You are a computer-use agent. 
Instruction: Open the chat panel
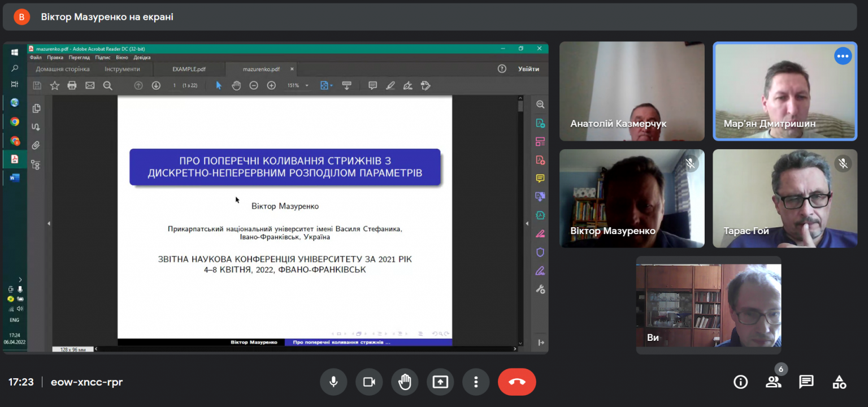click(x=806, y=382)
